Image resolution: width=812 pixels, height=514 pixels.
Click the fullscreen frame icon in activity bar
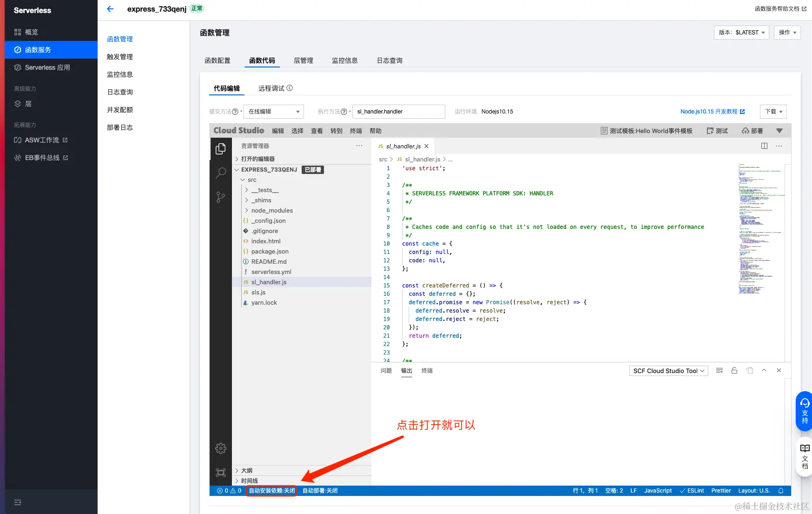coord(221,473)
